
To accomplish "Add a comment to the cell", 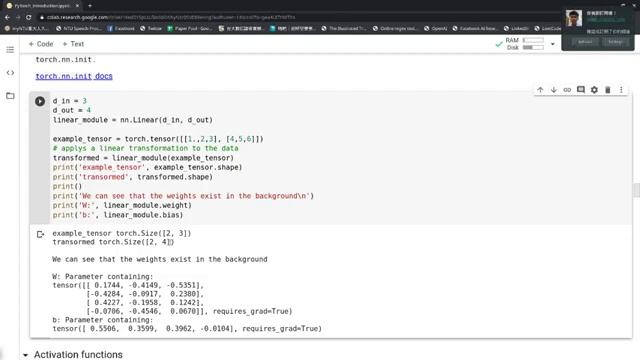I will coord(581,90).
